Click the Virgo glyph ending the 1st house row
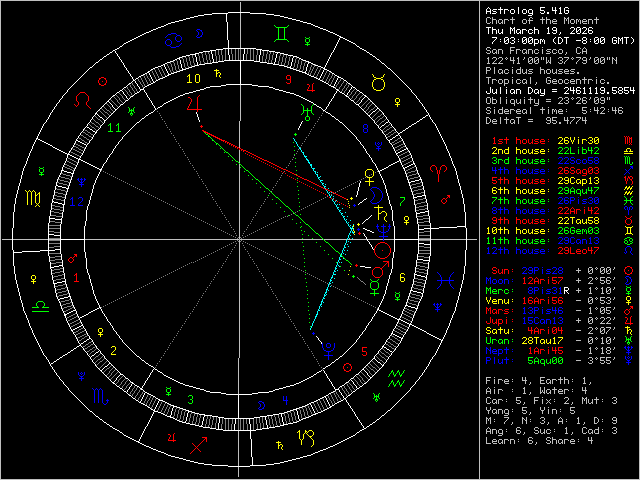This screenshot has width=640, height=480. pyautogui.click(x=628, y=141)
